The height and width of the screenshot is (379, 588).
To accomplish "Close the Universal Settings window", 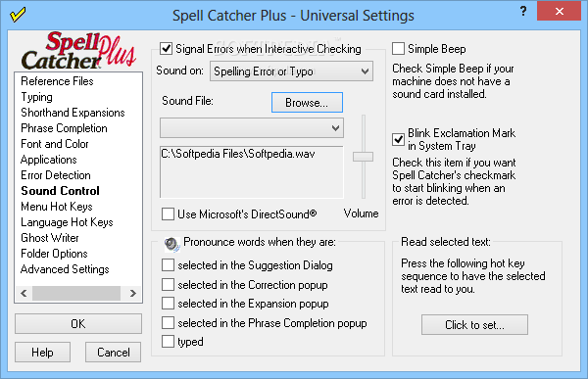I will [x=560, y=11].
